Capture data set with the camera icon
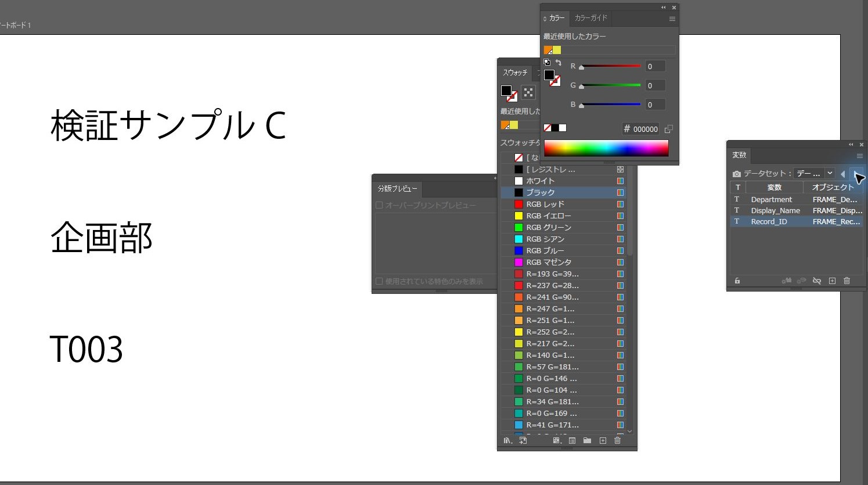This screenshot has height=485, width=868. pyautogui.click(x=737, y=174)
